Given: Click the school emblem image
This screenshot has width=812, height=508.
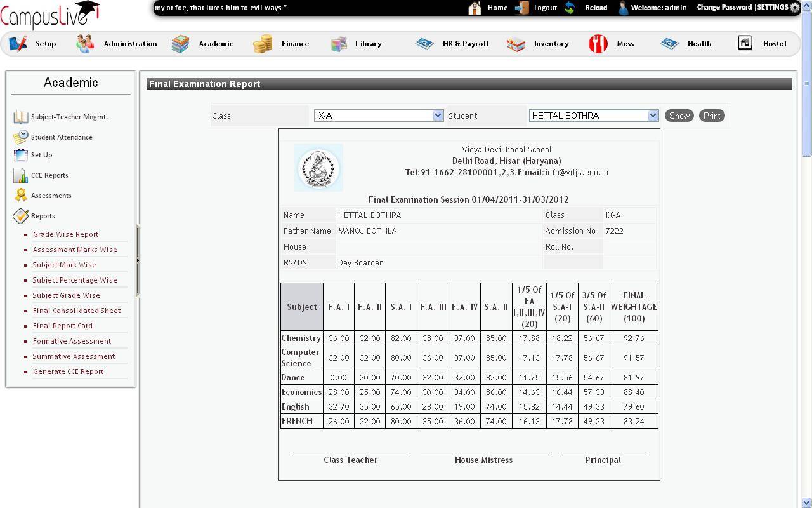Looking at the screenshot, I should pyautogui.click(x=318, y=168).
